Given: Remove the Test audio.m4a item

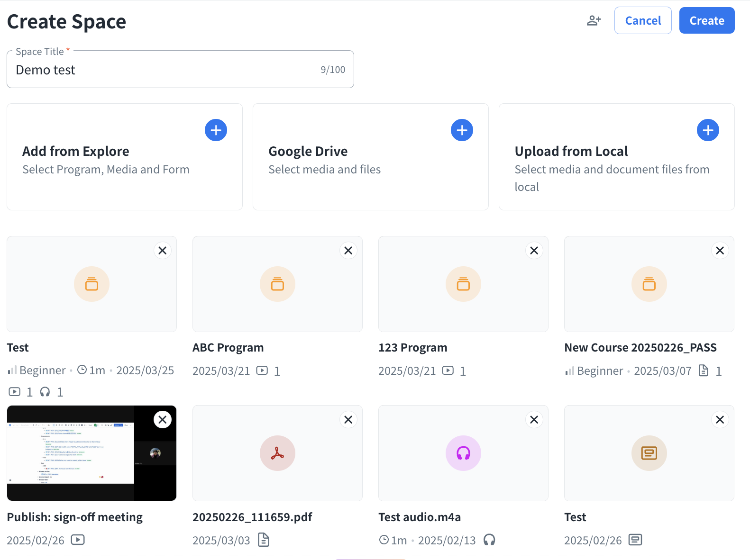Looking at the screenshot, I should click(534, 420).
